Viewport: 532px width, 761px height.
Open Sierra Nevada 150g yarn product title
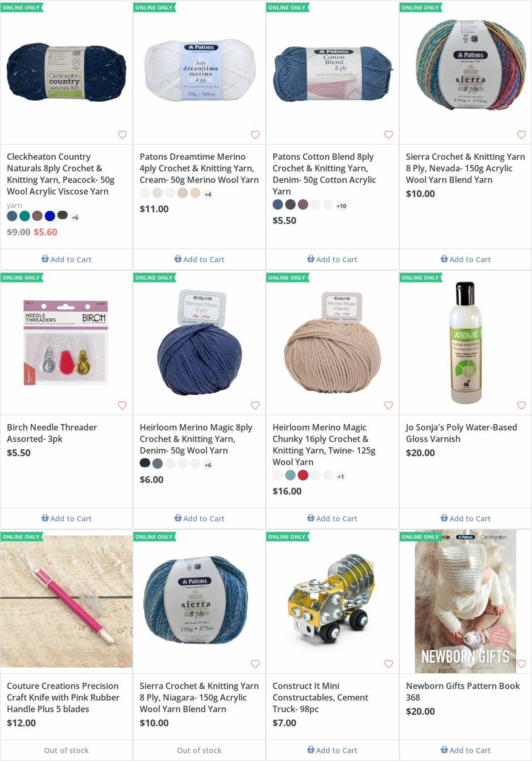pyautogui.click(x=465, y=168)
